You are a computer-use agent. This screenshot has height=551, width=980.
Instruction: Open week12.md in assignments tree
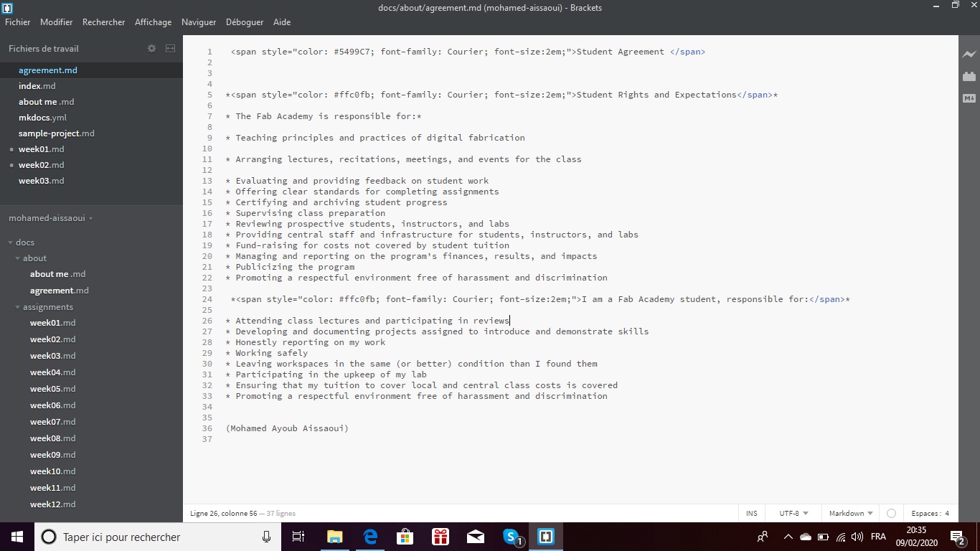click(52, 504)
